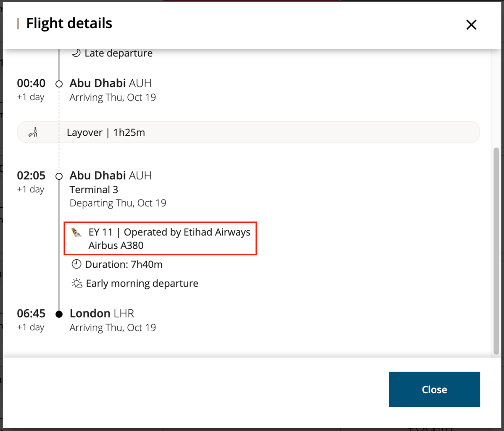Select Abu Dhabi AUH arriving entry

pos(110,83)
